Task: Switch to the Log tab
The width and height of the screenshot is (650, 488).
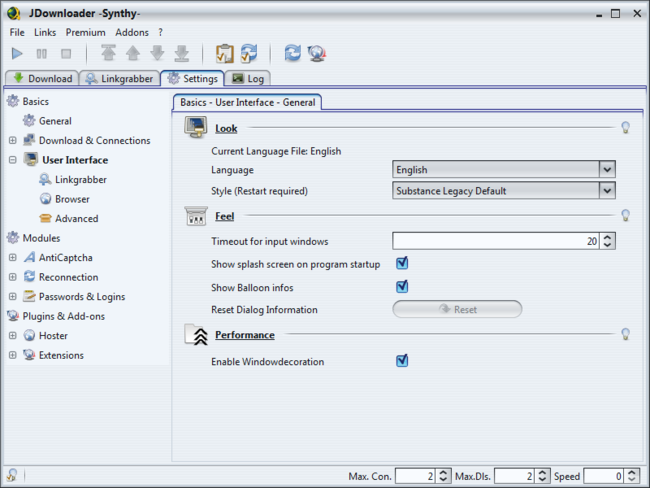Action: click(248, 78)
